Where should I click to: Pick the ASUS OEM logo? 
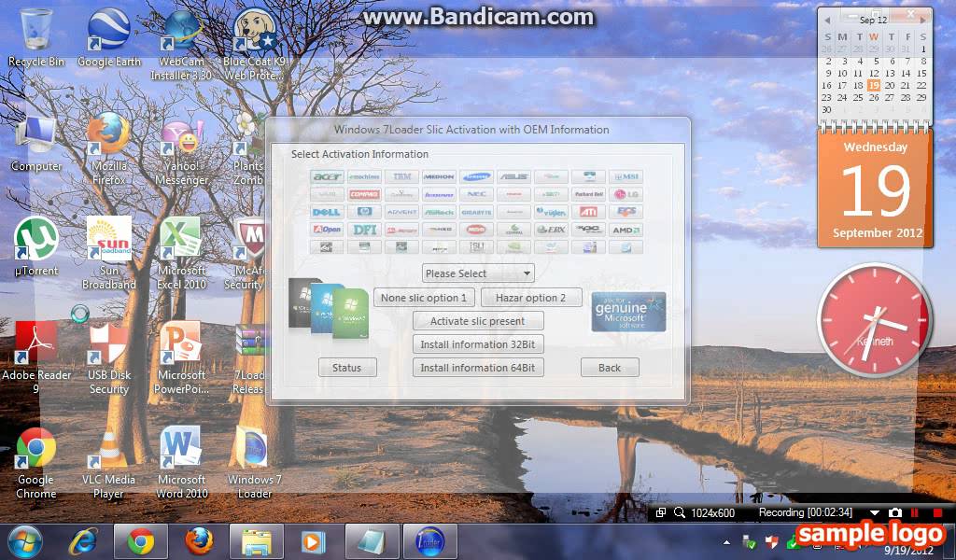(x=513, y=176)
